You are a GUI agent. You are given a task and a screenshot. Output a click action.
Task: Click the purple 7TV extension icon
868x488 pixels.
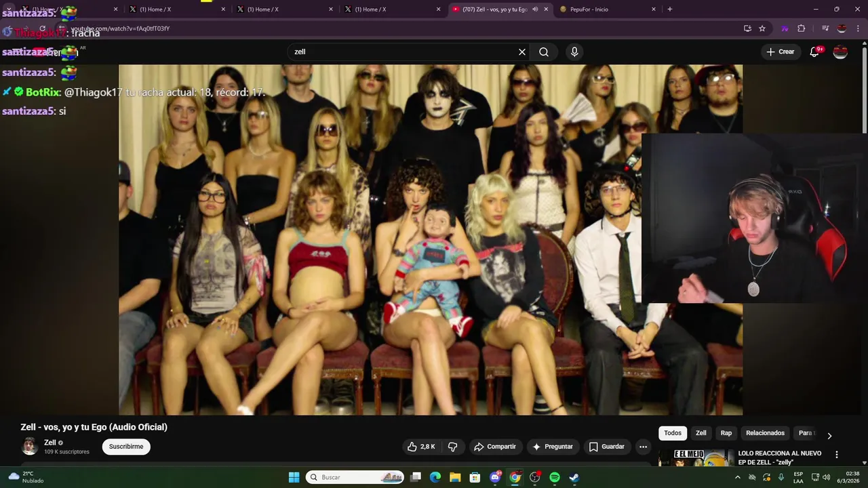tap(785, 28)
